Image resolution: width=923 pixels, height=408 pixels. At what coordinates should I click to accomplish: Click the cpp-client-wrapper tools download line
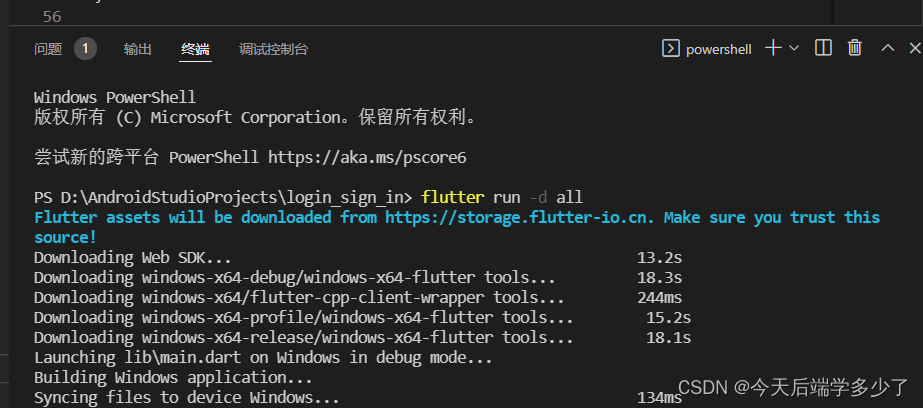pyautogui.click(x=299, y=297)
